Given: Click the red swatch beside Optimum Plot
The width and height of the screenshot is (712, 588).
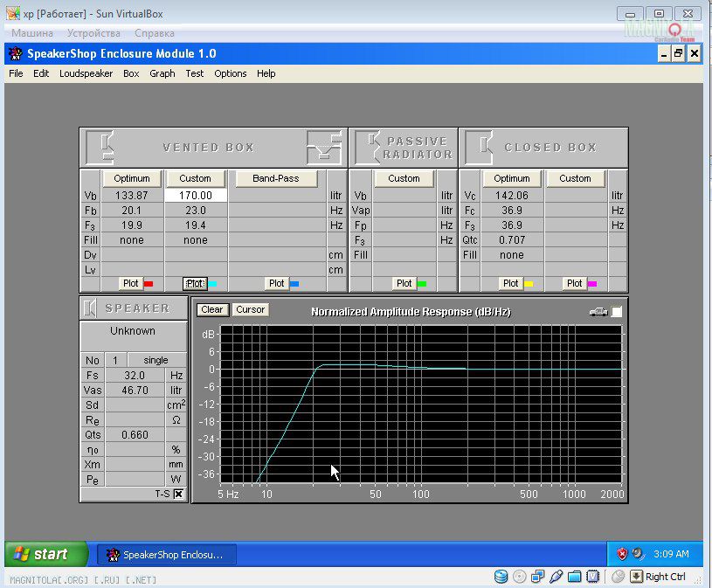Looking at the screenshot, I should pos(149,284).
